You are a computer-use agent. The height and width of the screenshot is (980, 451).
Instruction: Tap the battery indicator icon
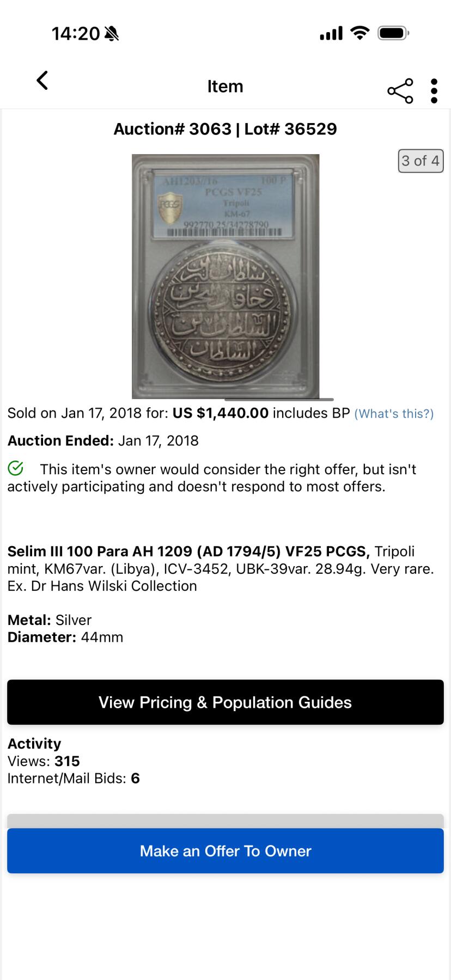click(393, 33)
